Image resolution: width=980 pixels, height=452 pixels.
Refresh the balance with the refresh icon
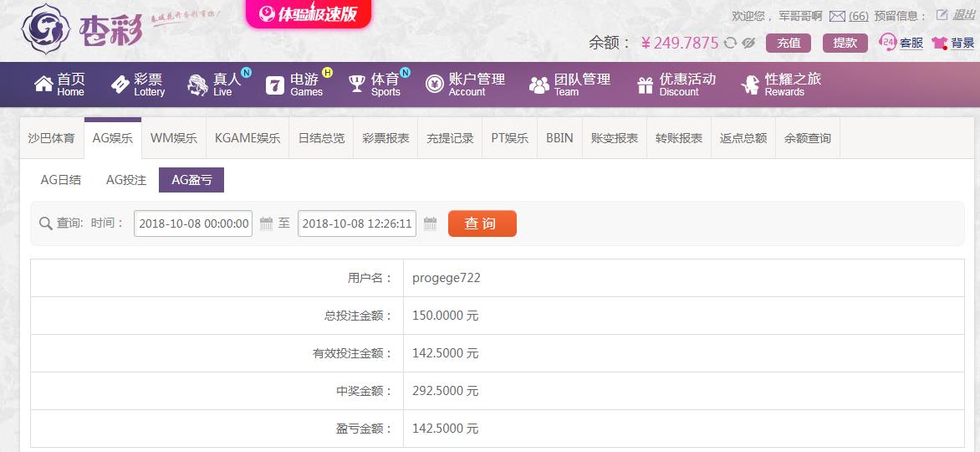pyautogui.click(x=730, y=43)
